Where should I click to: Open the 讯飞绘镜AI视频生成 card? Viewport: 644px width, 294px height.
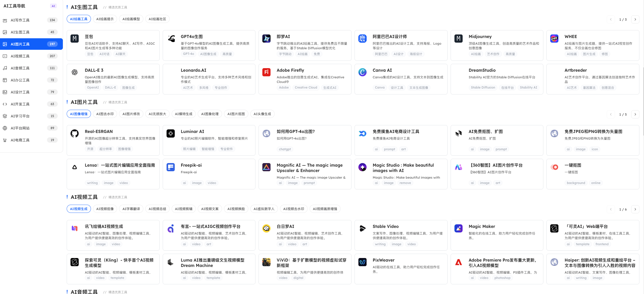click(x=113, y=235)
